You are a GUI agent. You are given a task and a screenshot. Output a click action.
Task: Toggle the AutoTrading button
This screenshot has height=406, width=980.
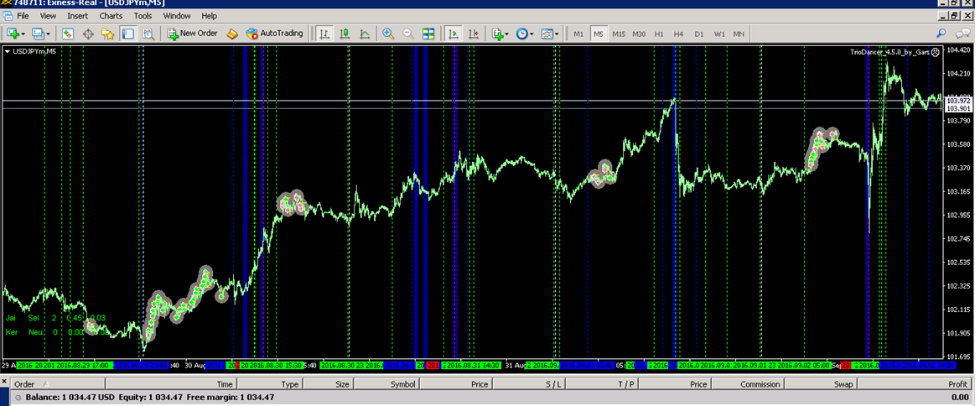(274, 34)
